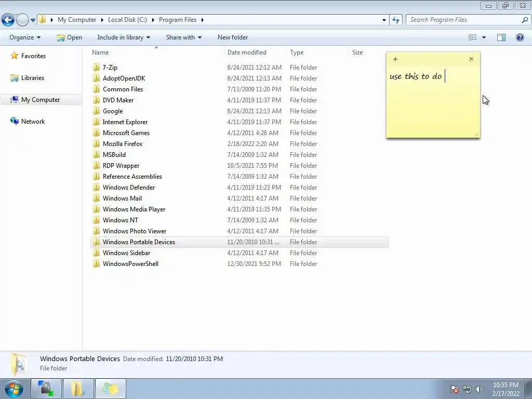532x399 pixels.
Task: Click into the sticky note text area
Action: 433,101
